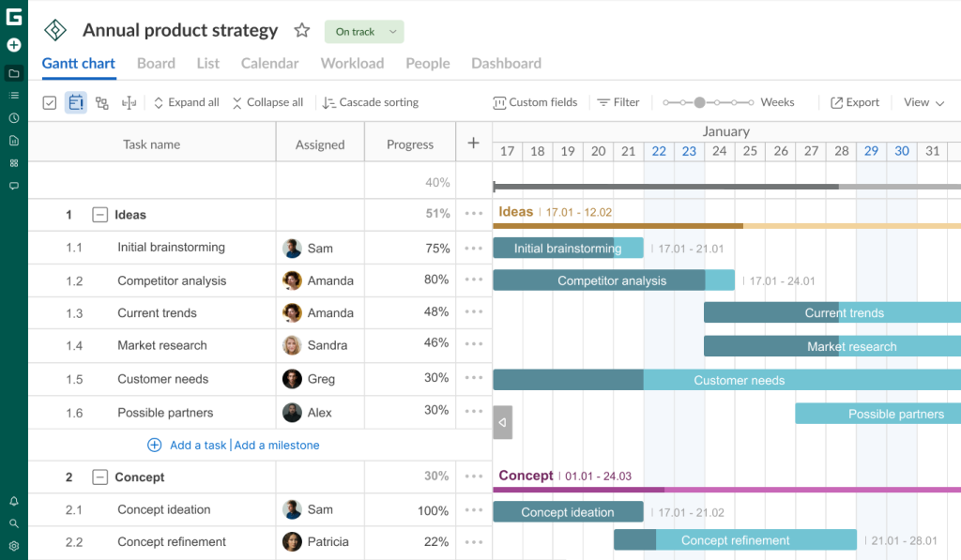Viewport: 961px width, 560px height.
Task: Open the On track status selector
Action: click(x=363, y=31)
